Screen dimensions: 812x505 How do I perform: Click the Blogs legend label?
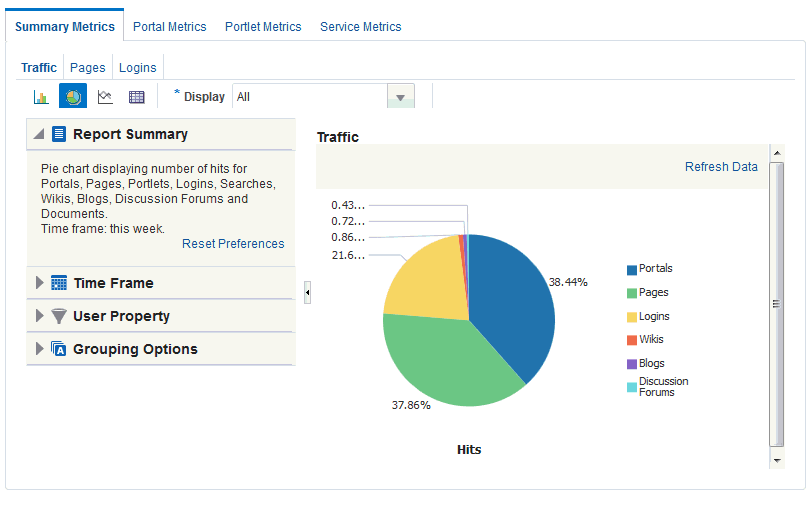(651, 363)
